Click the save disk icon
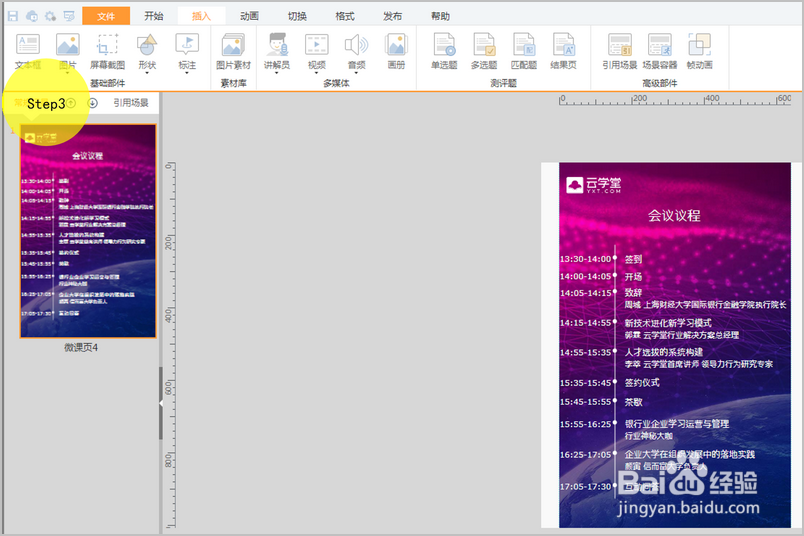Viewport: 804px width, 536px height. click(13, 16)
